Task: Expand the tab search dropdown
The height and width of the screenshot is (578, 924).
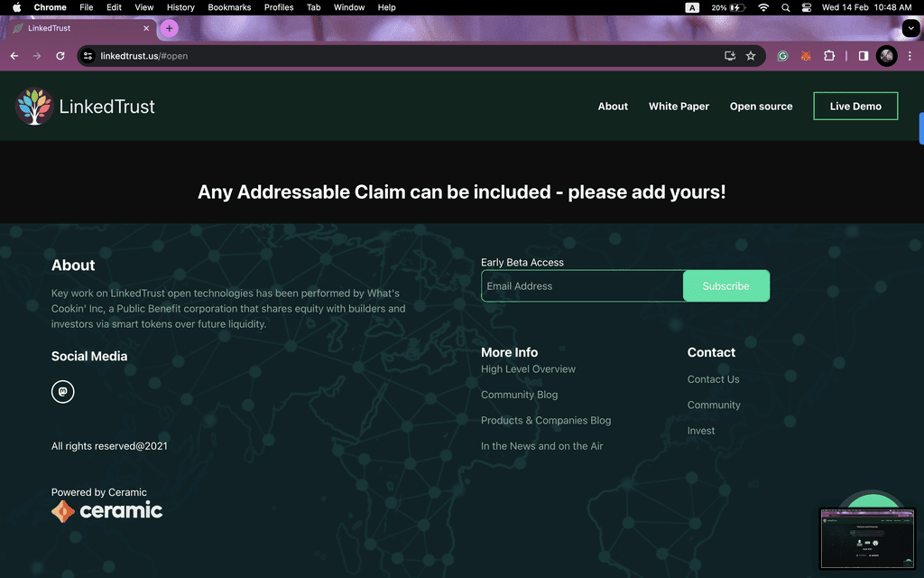Action: click(910, 28)
